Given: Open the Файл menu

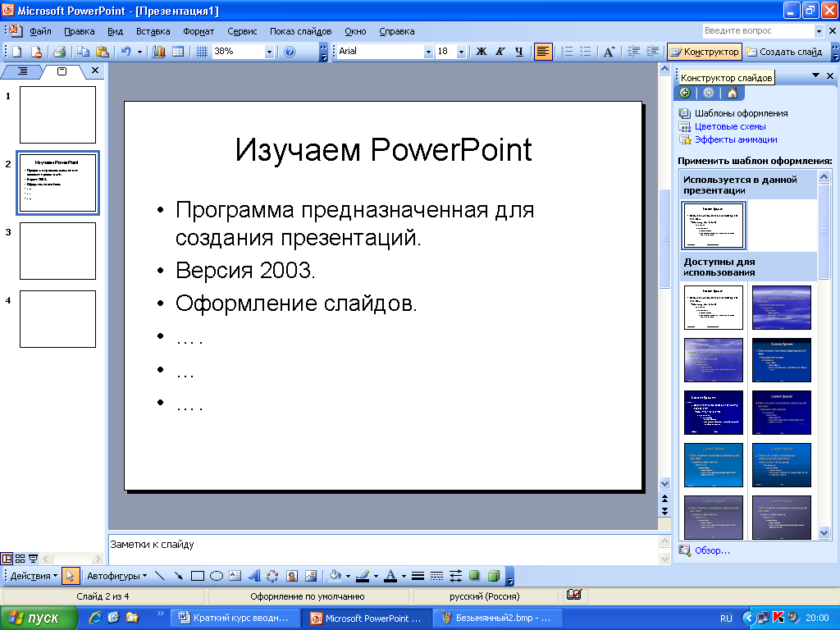Looking at the screenshot, I should (x=40, y=31).
